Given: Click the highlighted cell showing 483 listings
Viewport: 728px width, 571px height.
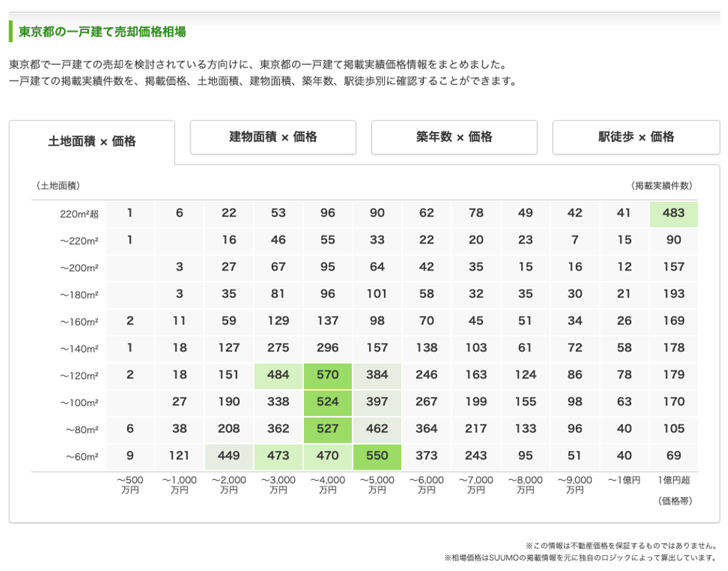Looking at the screenshot, I should tap(672, 213).
